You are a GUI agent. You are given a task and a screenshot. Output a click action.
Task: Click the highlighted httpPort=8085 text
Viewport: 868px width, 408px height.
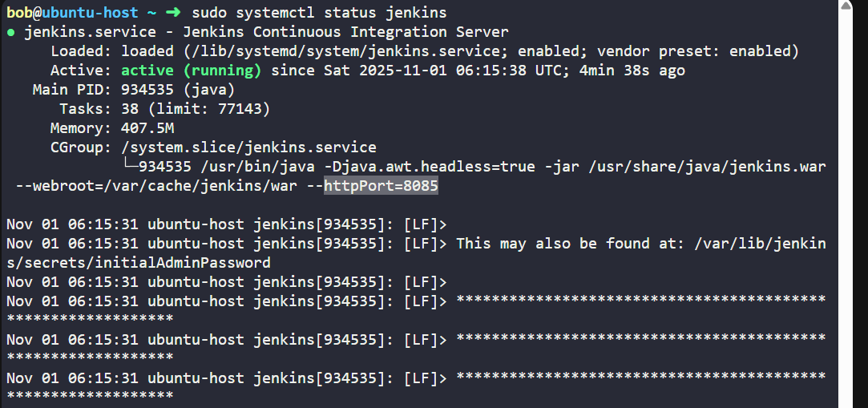(x=381, y=186)
